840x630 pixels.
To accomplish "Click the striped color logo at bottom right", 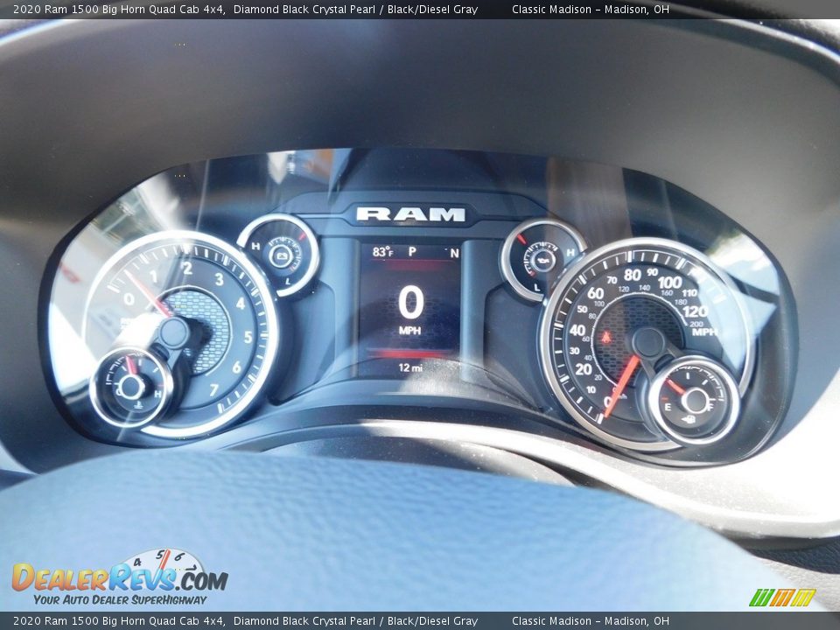I will tap(781, 598).
